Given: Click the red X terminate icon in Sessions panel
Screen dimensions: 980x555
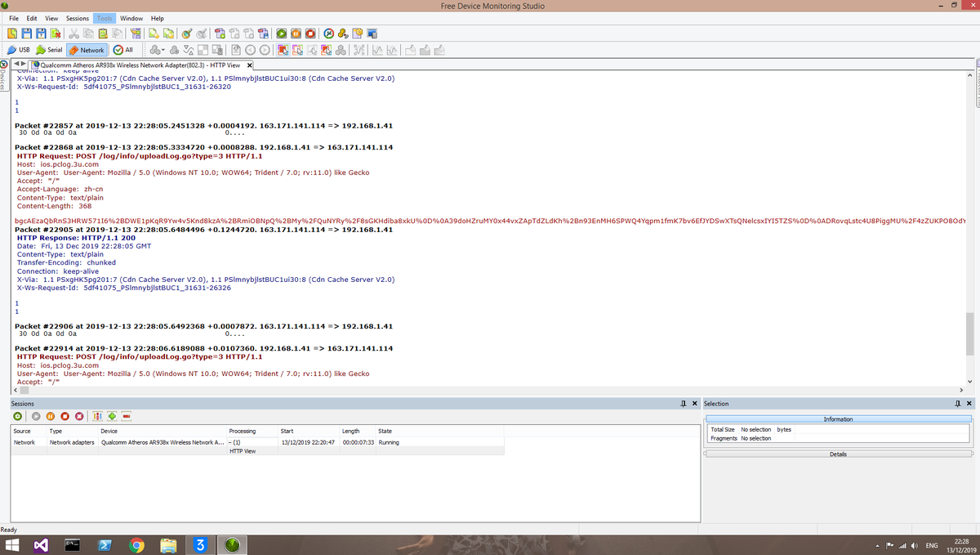Looking at the screenshot, I should 79,416.
